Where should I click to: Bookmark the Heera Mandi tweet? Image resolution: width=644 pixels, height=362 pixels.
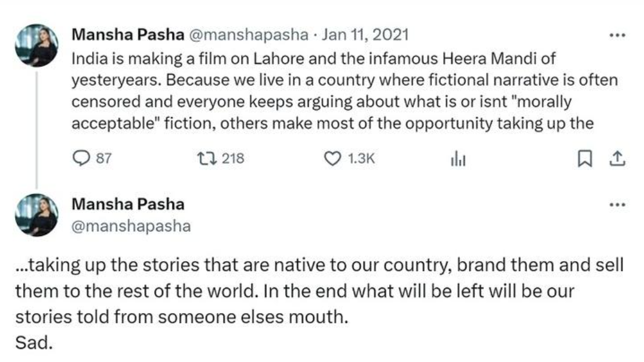[587, 158]
